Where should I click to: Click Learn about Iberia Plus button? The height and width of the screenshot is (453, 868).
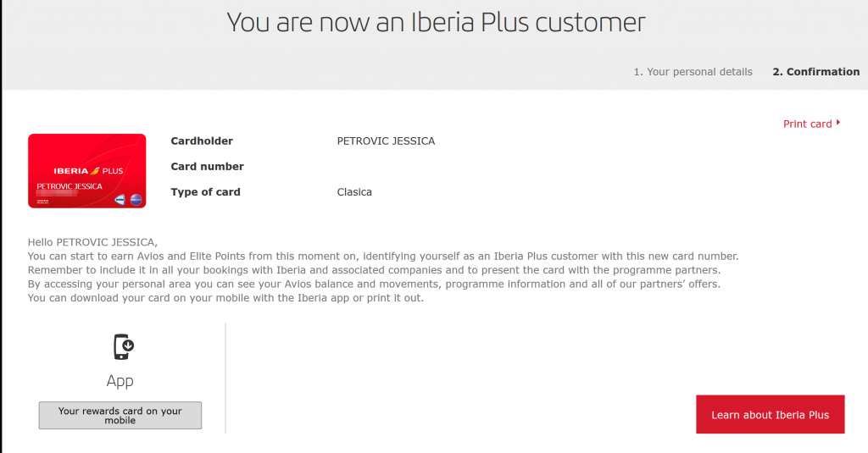click(x=770, y=414)
